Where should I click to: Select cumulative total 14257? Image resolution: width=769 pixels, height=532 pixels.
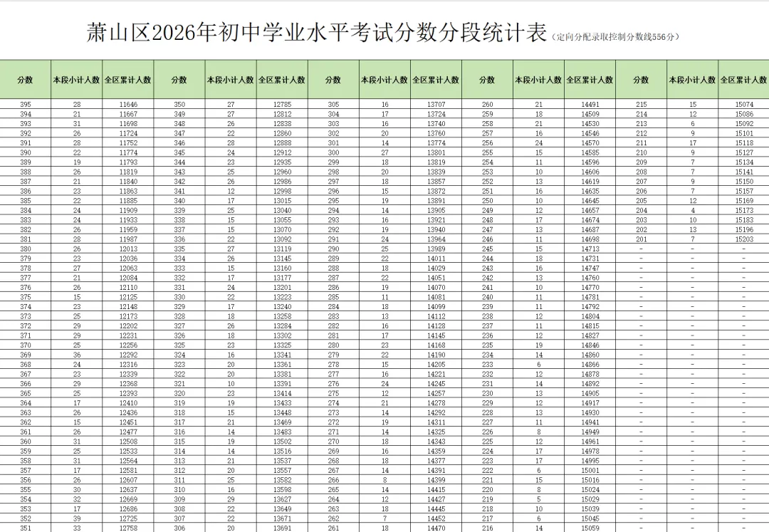click(436, 393)
